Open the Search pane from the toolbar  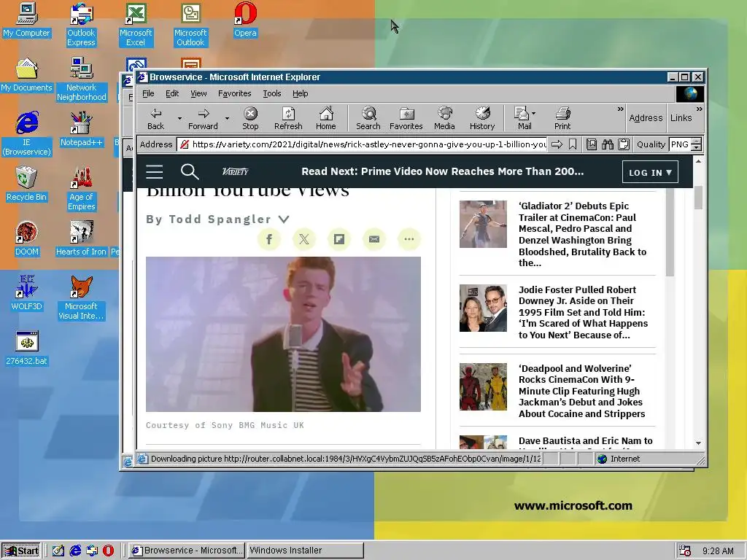368,118
